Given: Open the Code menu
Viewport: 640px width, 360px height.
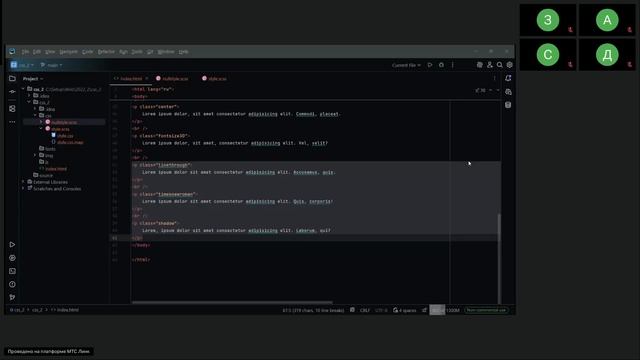Looking at the screenshot, I should 87,51.
